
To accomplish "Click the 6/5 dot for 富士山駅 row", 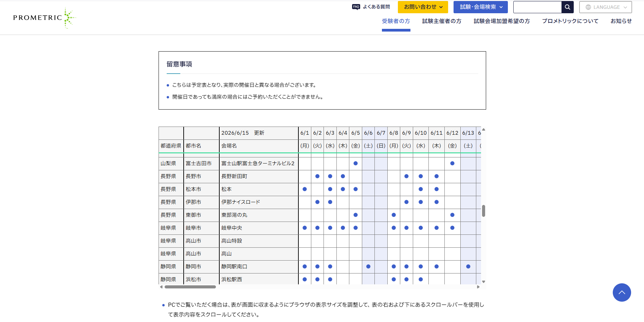I will pyautogui.click(x=355, y=164).
